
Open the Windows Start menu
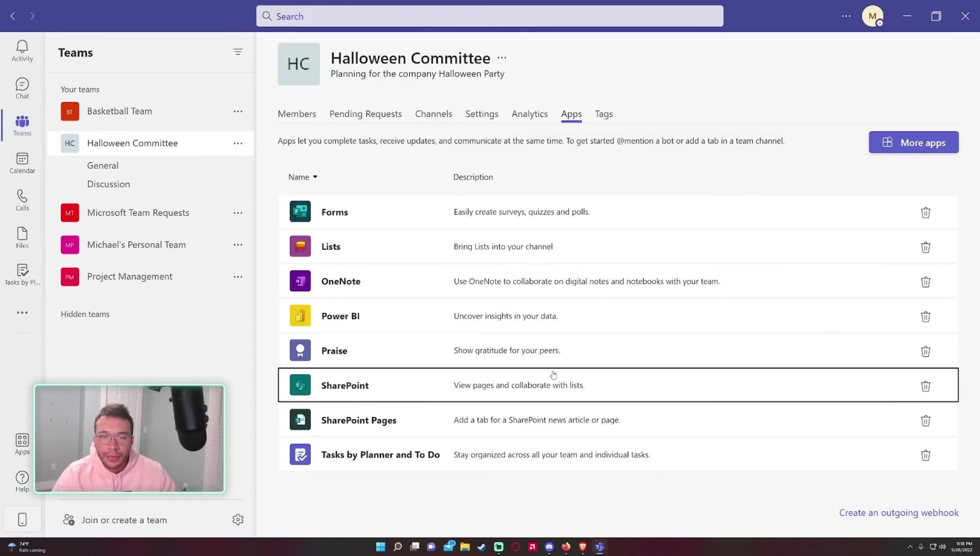tap(381, 547)
